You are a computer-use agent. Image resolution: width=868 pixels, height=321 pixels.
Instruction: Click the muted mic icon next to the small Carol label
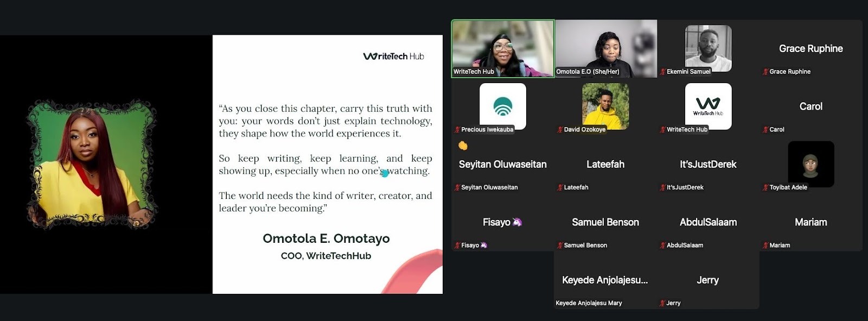tap(765, 130)
